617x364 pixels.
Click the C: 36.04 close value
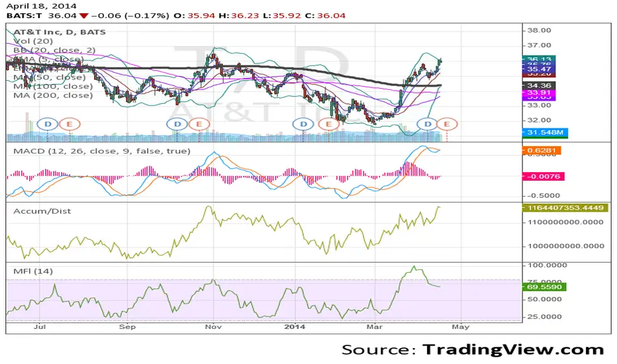[x=325, y=16]
